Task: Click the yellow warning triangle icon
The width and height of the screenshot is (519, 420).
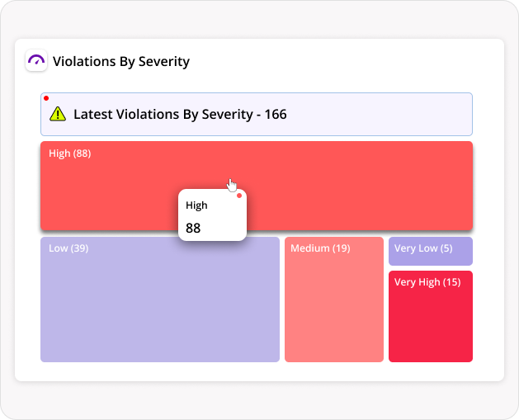Action: (58, 114)
